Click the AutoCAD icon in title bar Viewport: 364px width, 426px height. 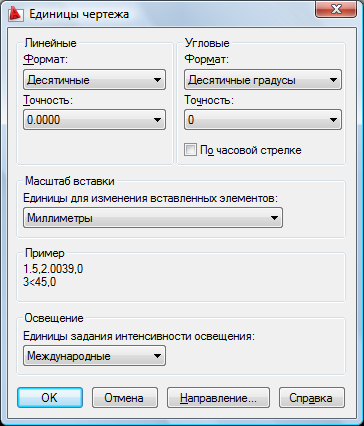click(15, 14)
